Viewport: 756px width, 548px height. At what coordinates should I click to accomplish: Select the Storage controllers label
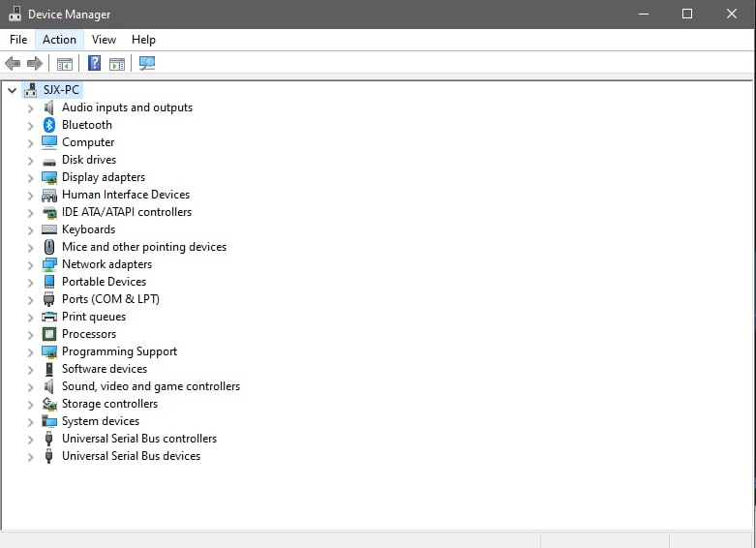tap(110, 404)
